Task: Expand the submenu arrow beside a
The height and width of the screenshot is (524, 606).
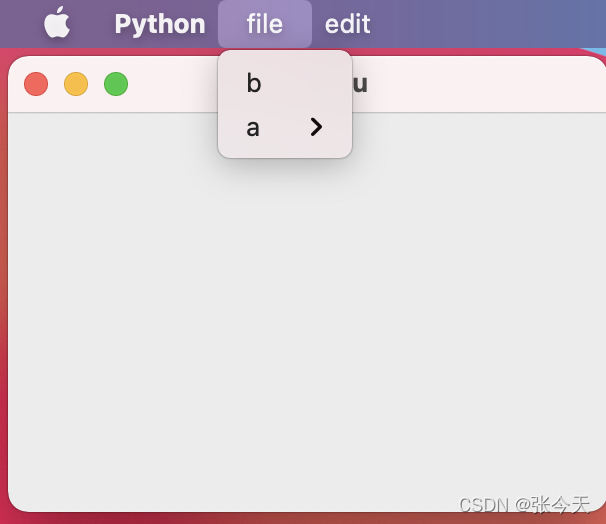Action: click(x=316, y=127)
